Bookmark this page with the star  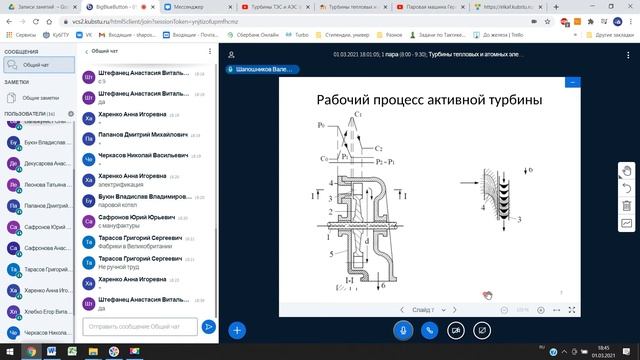click(x=547, y=22)
